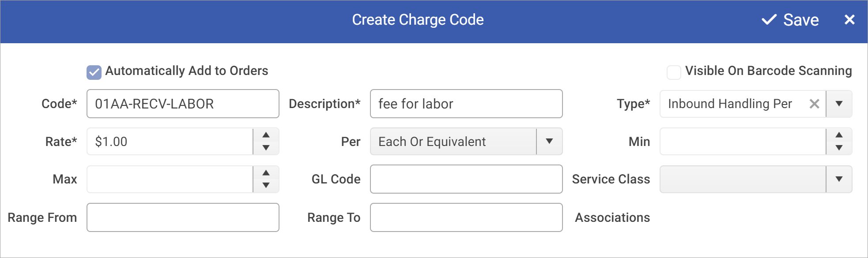Screen dimensions: 868x258
Task: Open the Per dropdown showing Each Or Equivalent
Action: [x=549, y=141]
